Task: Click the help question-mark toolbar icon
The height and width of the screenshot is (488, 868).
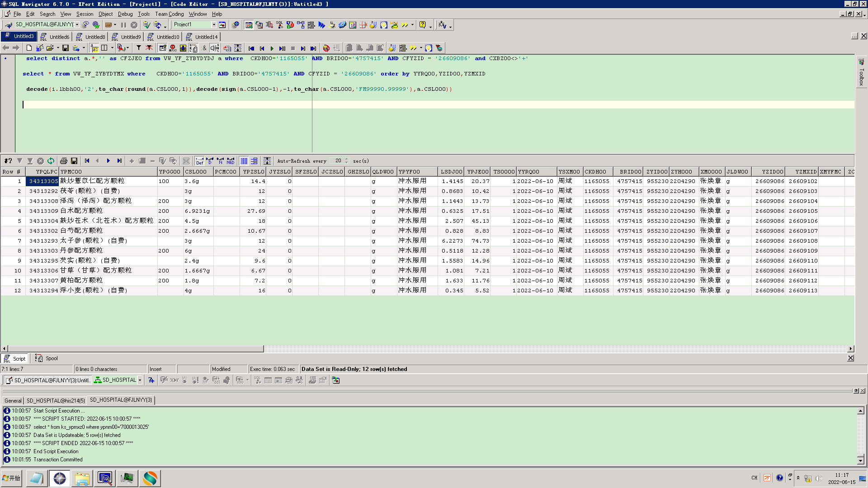Action: point(422,25)
